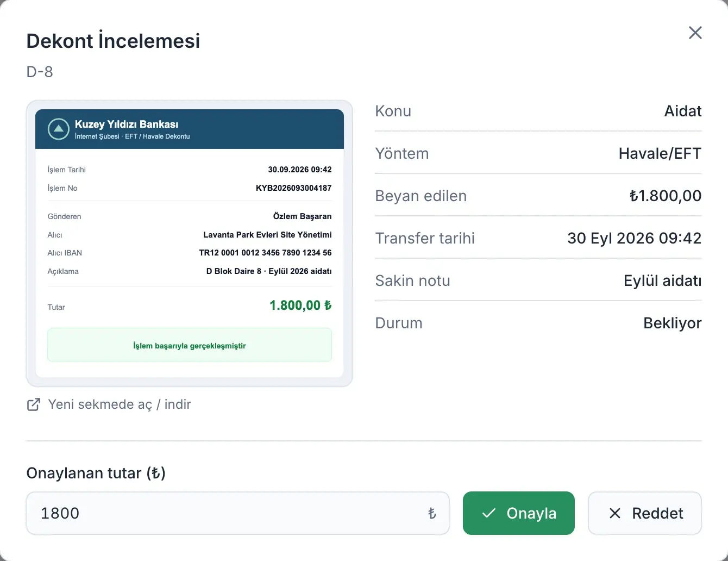This screenshot has height=561, width=728.
Task: Click the Yöntem value Havale/EFT
Action: click(x=660, y=153)
